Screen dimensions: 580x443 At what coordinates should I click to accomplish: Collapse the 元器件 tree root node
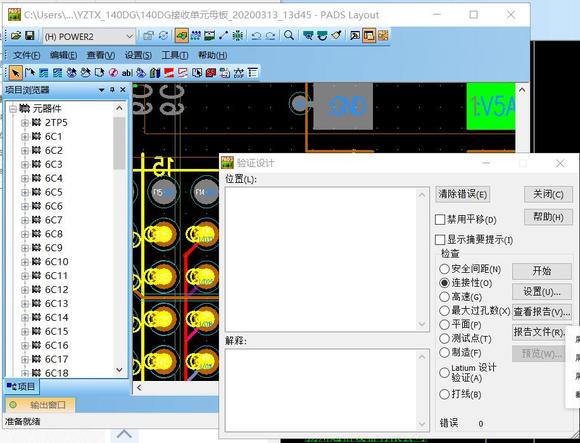13,109
